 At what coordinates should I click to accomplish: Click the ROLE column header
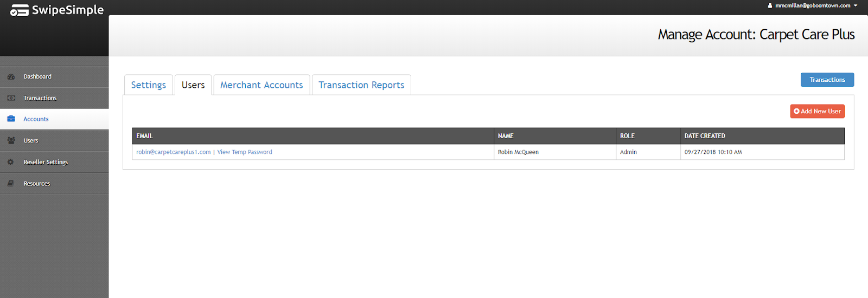(x=648, y=136)
